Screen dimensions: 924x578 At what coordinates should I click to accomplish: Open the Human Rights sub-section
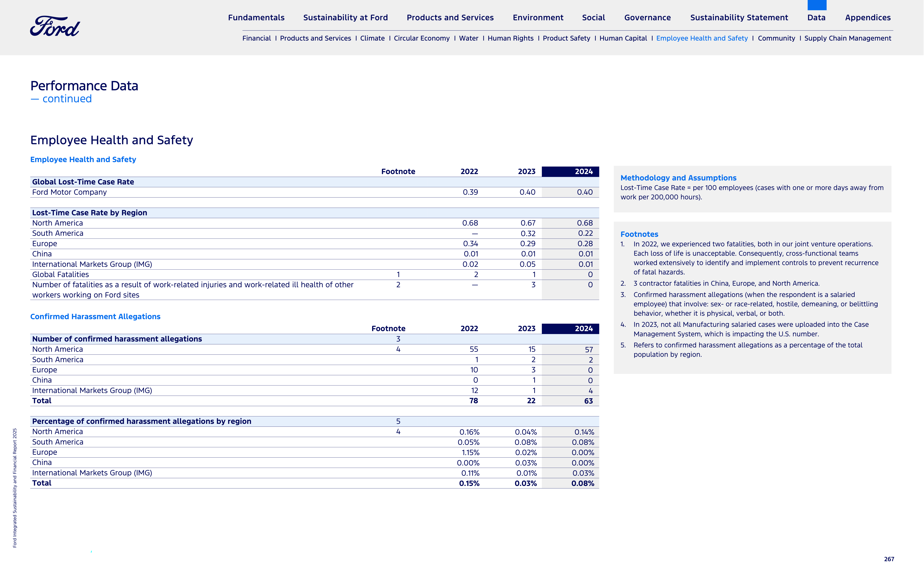[x=511, y=38]
